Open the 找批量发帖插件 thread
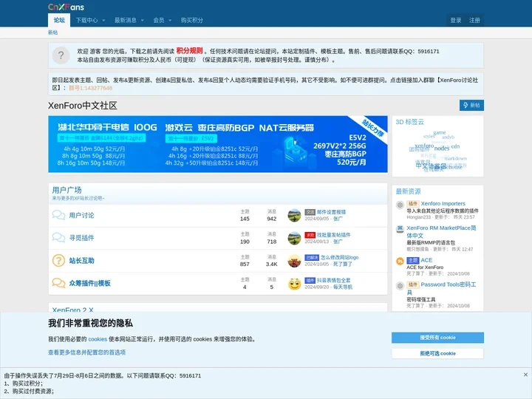 pos(333,235)
